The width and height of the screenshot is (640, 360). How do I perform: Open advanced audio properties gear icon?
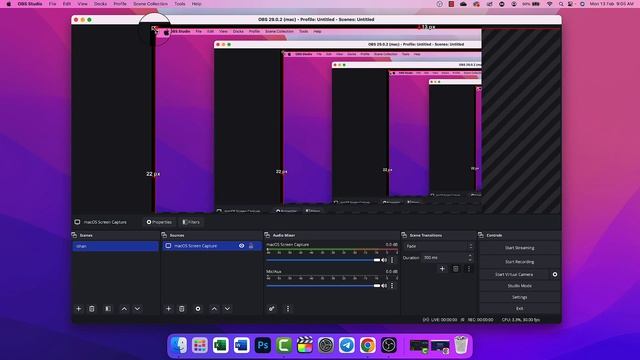pos(271,309)
